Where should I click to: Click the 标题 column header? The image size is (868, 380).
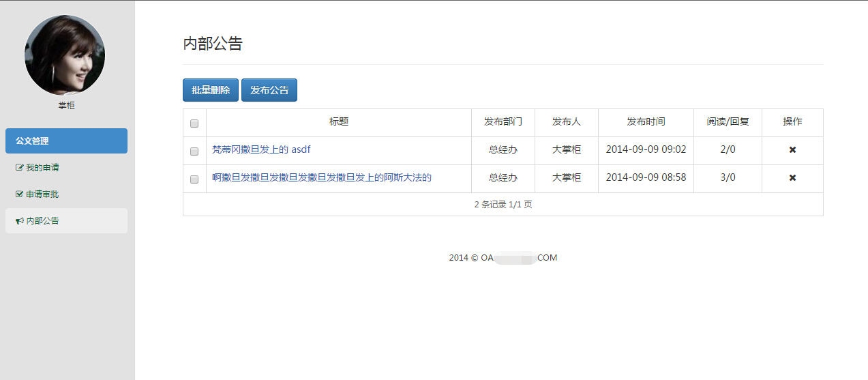point(339,122)
